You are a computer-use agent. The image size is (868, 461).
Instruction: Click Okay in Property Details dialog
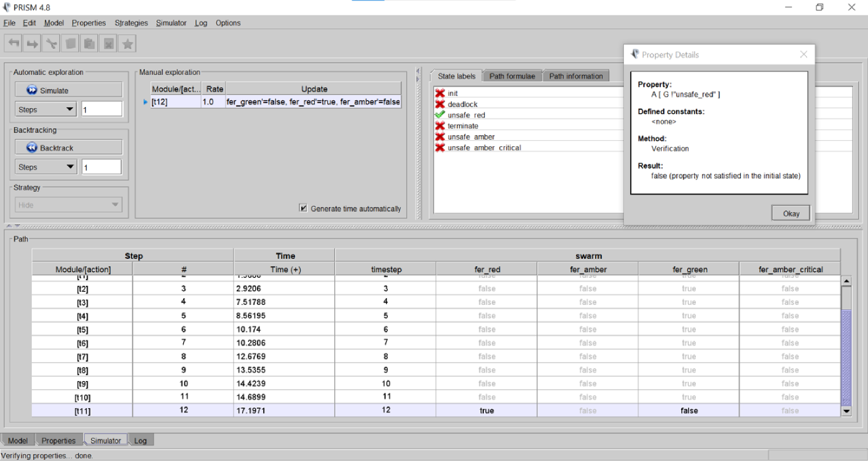(791, 213)
